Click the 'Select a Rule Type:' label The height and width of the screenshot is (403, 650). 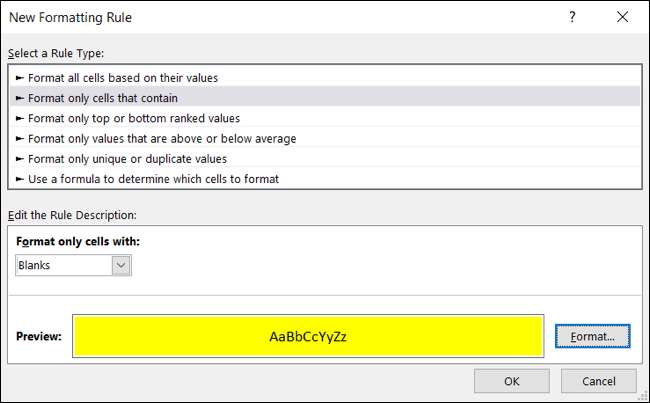(56, 53)
